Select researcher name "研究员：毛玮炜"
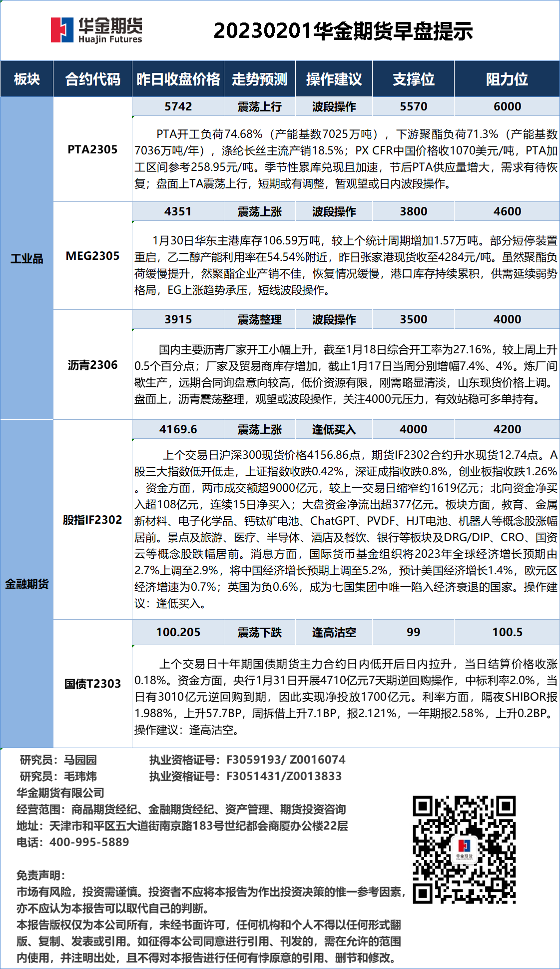The height and width of the screenshot is (969, 560). coord(58,777)
